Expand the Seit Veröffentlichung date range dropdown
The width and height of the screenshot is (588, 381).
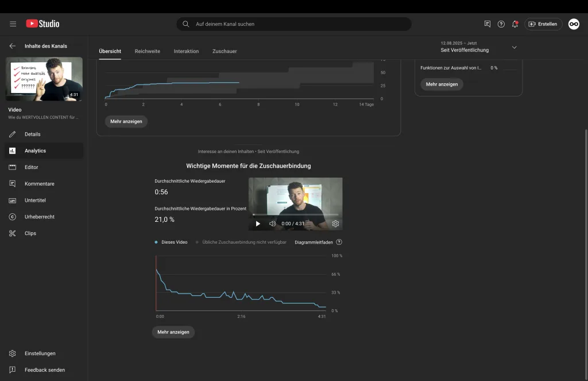click(514, 47)
